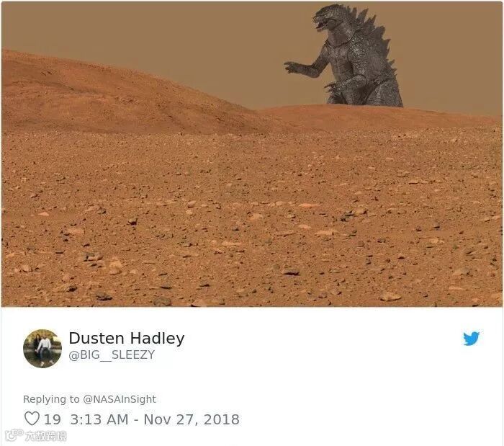The height and width of the screenshot is (446, 504).
Task: Open the display name Dusten Hadley
Action: 127,338
